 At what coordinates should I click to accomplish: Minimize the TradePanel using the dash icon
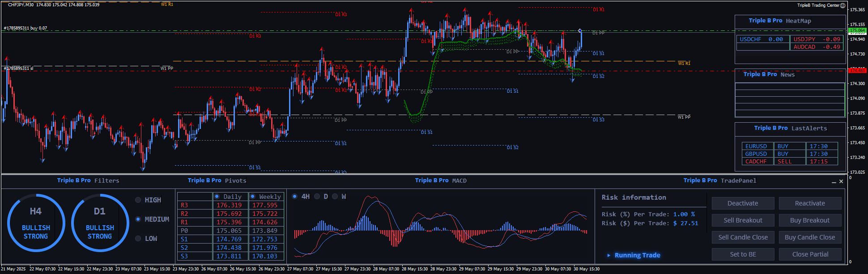click(x=834, y=181)
